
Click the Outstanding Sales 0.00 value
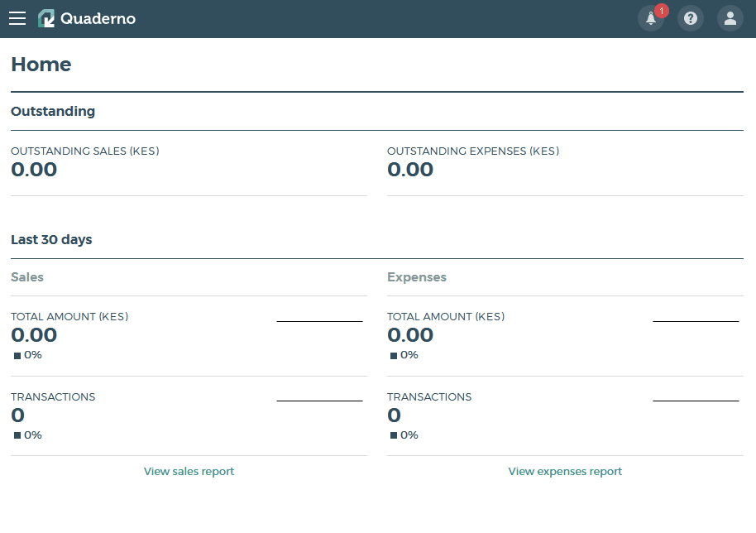pyautogui.click(x=34, y=169)
